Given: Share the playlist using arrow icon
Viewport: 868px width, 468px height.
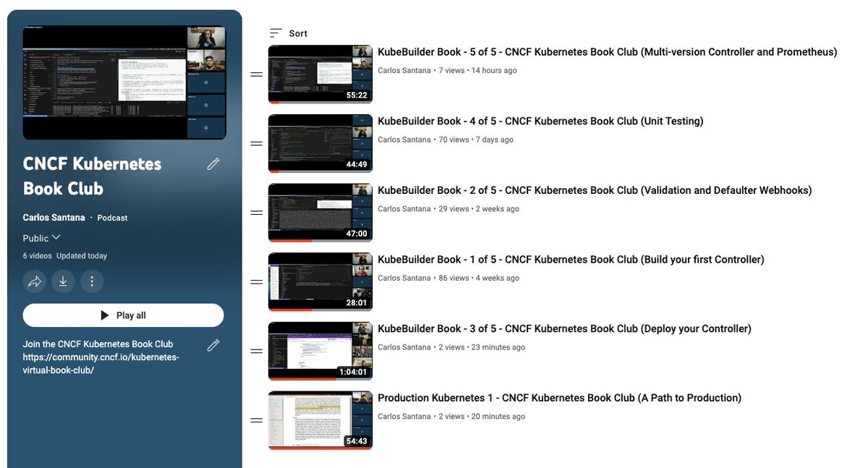Looking at the screenshot, I should 34,281.
